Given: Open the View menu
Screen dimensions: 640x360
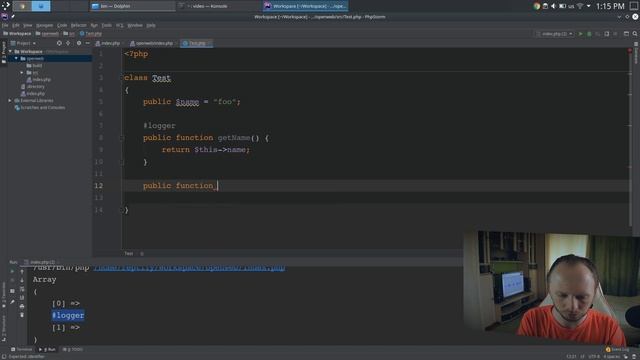Looking at the screenshot, I should pos(27,25).
